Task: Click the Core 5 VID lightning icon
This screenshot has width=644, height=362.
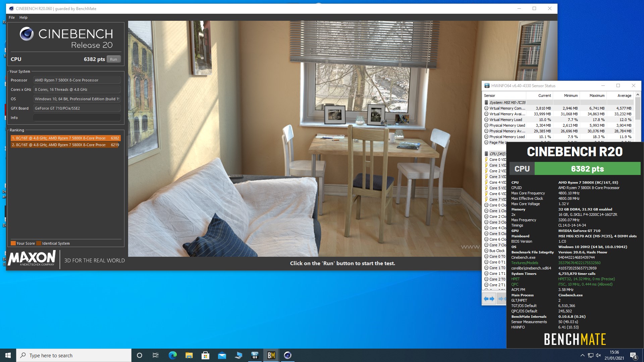Action: [x=486, y=188]
